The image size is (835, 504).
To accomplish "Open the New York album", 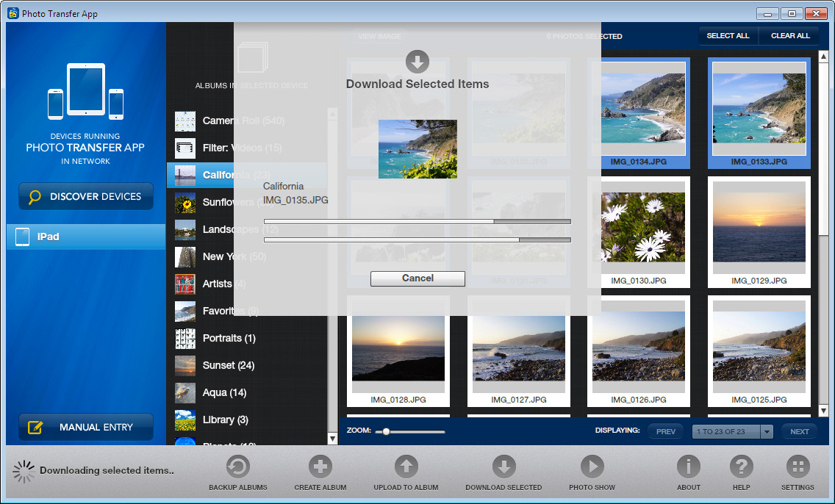I will click(x=248, y=256).
